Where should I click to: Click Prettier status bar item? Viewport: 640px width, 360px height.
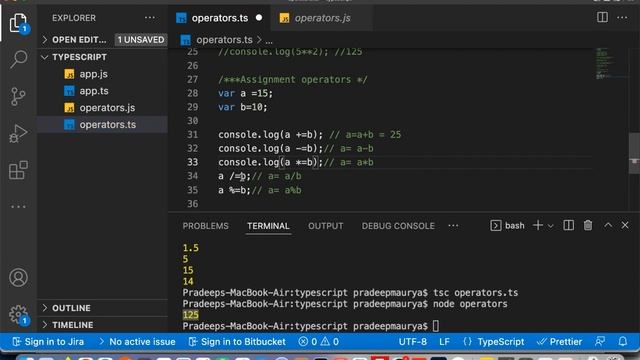point(560,342)
